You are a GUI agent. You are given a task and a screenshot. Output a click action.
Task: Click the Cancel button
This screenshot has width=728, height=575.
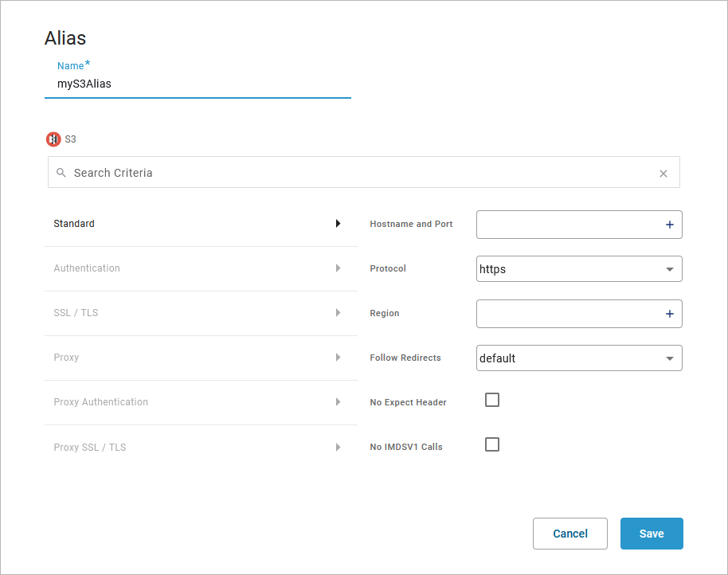(569, 534)
